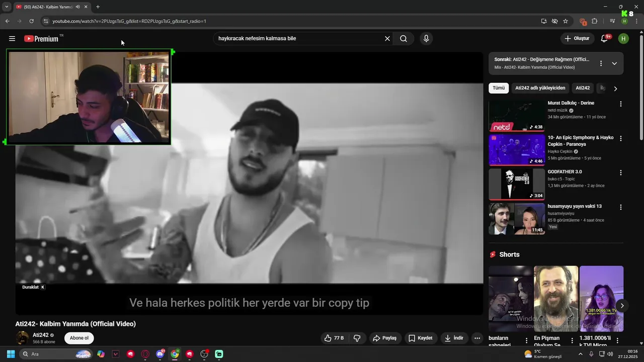Screen dimensions: 644x362
Task: Start voice search with the microphone
Action: tap(426, 39)
